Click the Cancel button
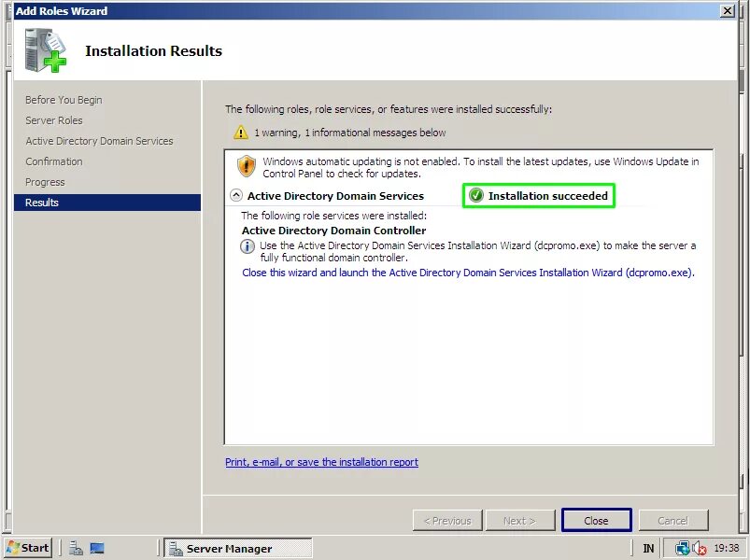 [x=673, y=520]
